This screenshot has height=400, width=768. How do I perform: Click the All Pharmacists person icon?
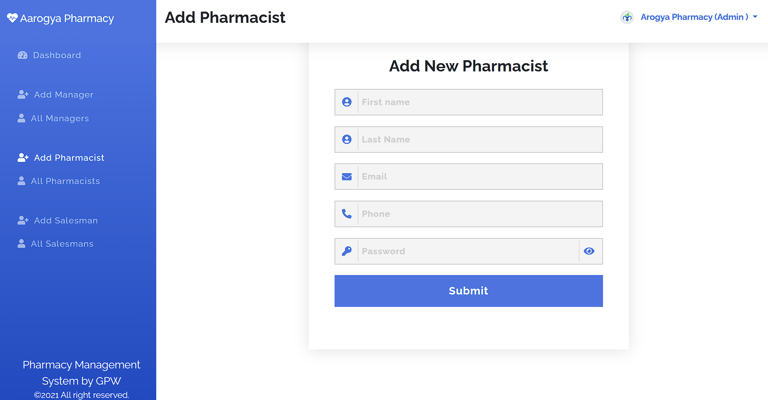click(x=21, y=181)
